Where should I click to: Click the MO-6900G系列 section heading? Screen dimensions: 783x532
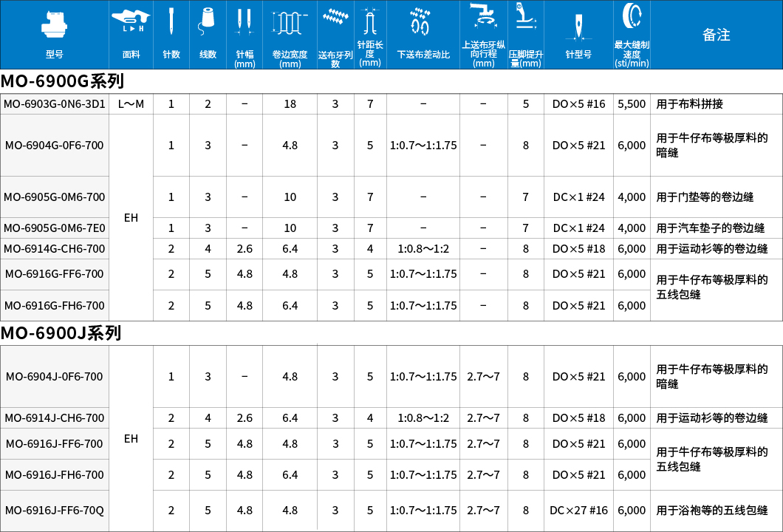click(62, 81)
